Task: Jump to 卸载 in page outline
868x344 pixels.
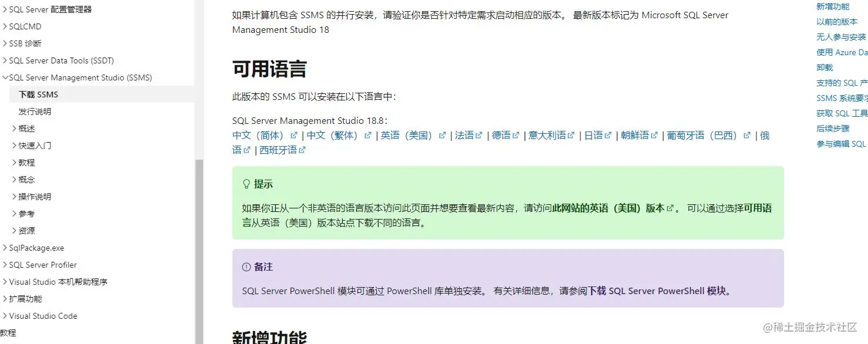Action: tap(825, 68)
